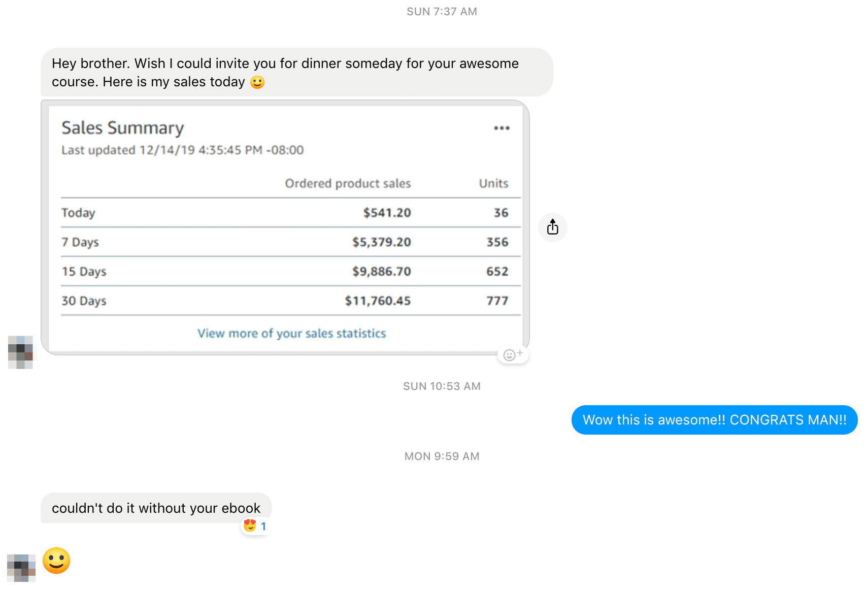
Task: Click the "MON 9:59 AM" timestamp
Action: tap(442, 456)
